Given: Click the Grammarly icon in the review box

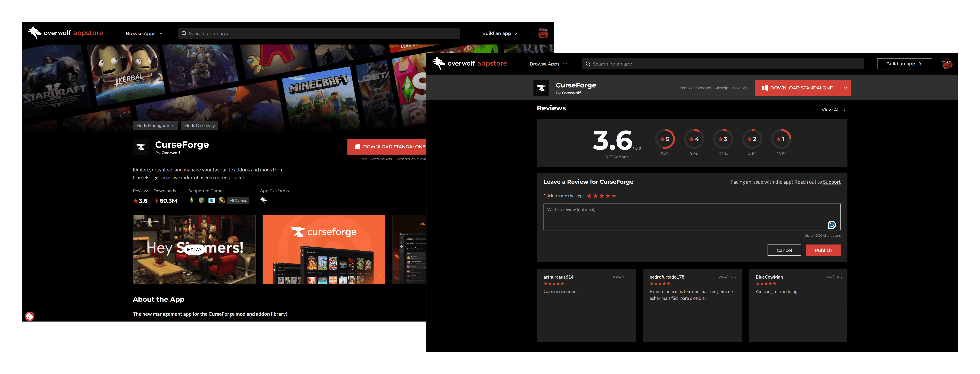Looking at the screenshot, I should [832, 225].
